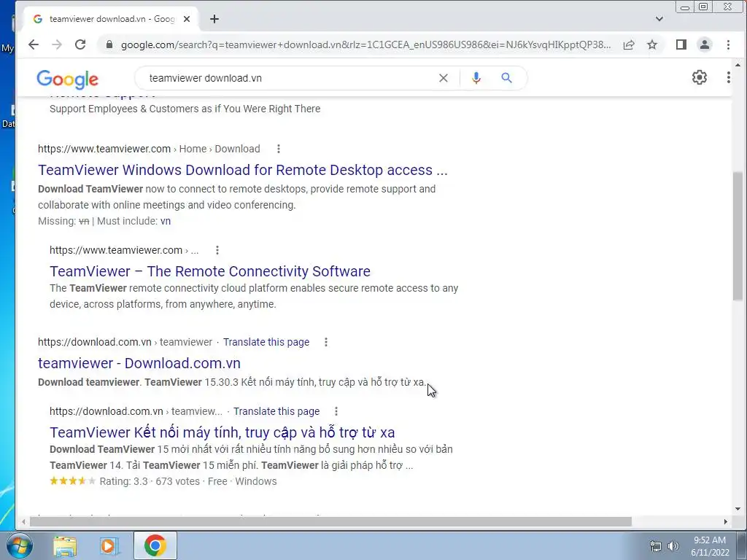Click the browser forward arrow
747x560 pixels.
pos(57,44)
